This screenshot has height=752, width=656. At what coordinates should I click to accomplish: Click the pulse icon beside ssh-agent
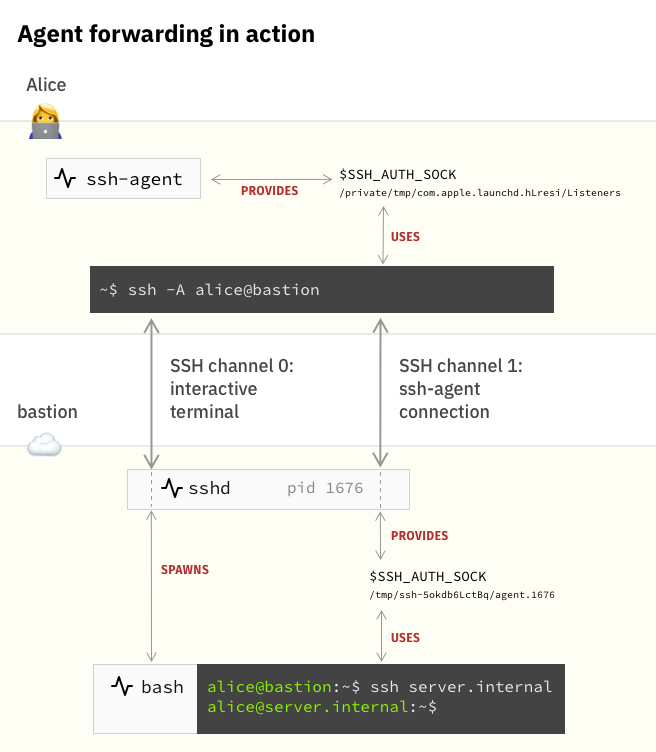coord(66,179)
